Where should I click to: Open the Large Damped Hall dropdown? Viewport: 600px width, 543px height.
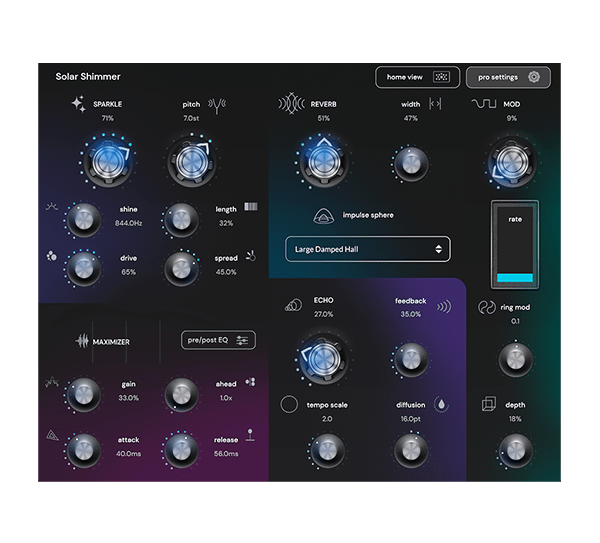coord(367,249)
